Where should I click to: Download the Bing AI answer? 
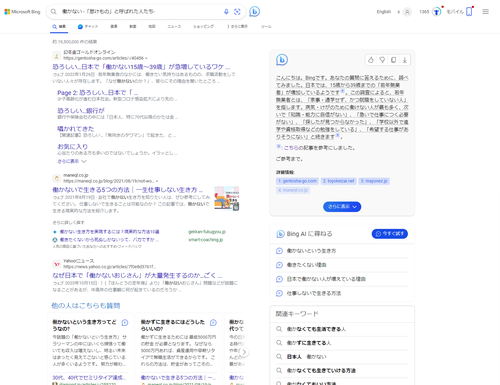[x=405, y=60]
